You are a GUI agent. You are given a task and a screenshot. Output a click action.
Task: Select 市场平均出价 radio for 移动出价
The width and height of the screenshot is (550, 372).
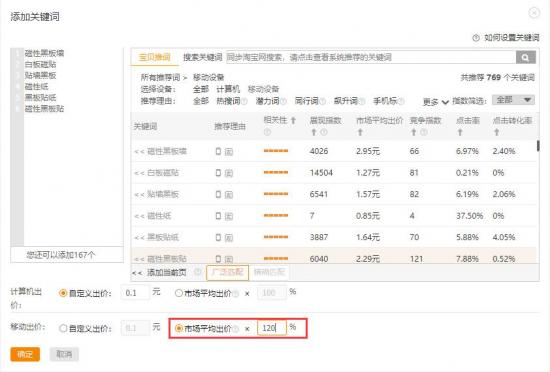tap(179, 328)
